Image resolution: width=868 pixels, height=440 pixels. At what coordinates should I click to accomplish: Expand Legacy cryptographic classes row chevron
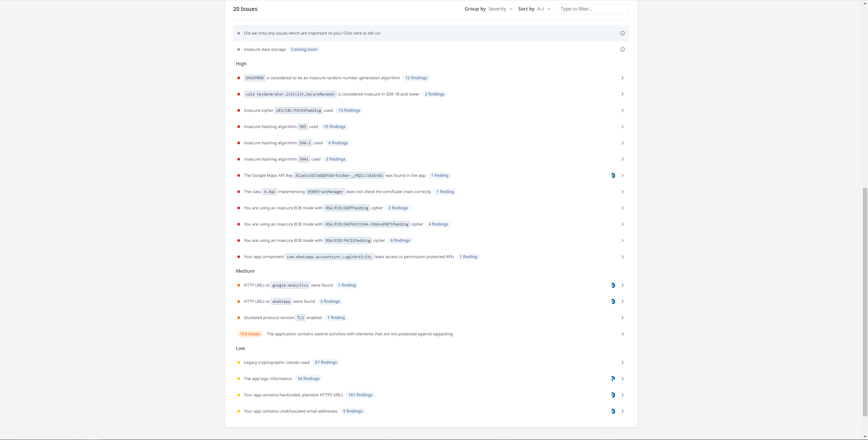pyautogui.click(x=622, y=362)
